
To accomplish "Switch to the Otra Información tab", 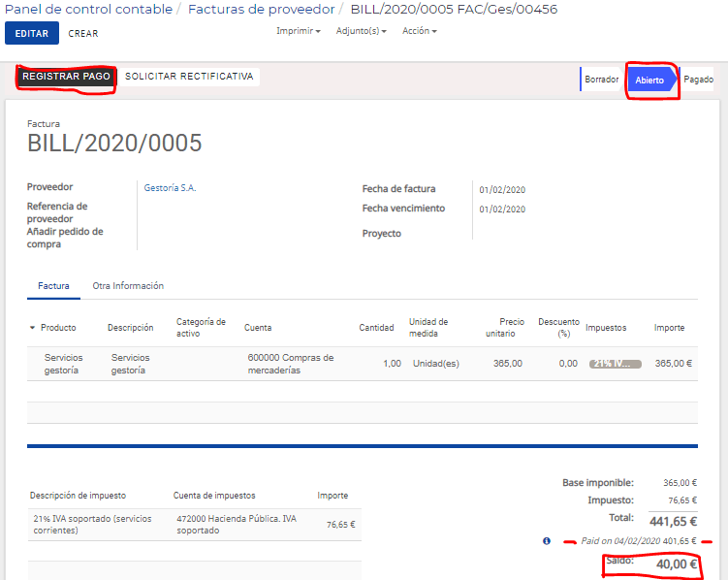I will (128, 286).
